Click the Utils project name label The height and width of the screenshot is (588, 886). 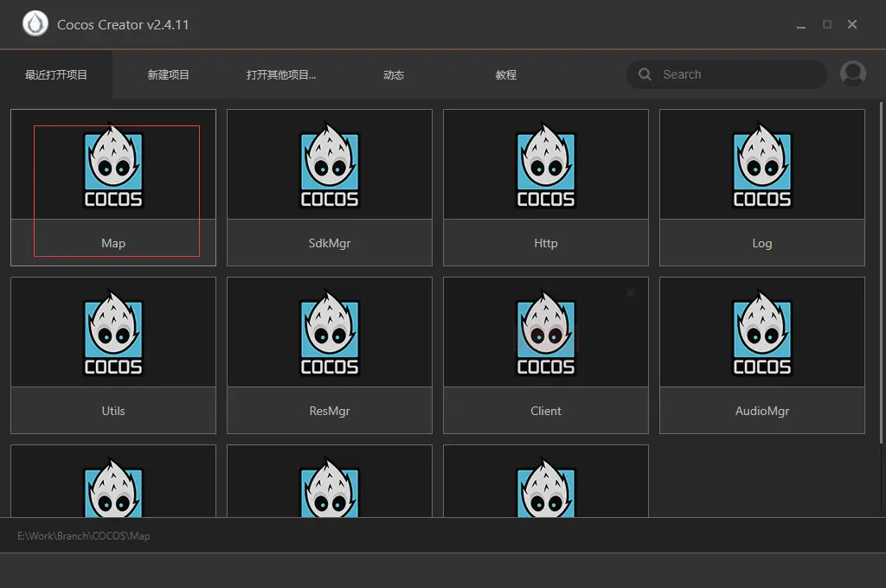[x=113, y=411]
